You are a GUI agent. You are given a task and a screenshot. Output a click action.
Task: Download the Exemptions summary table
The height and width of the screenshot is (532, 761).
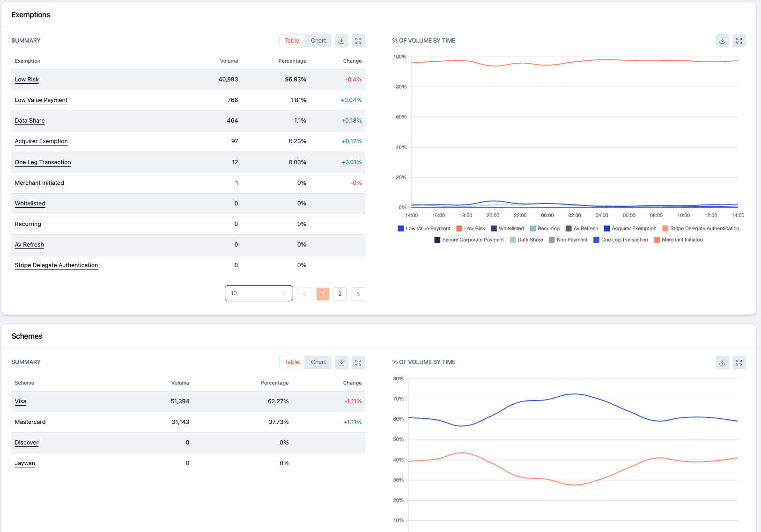tap(341, 41)
